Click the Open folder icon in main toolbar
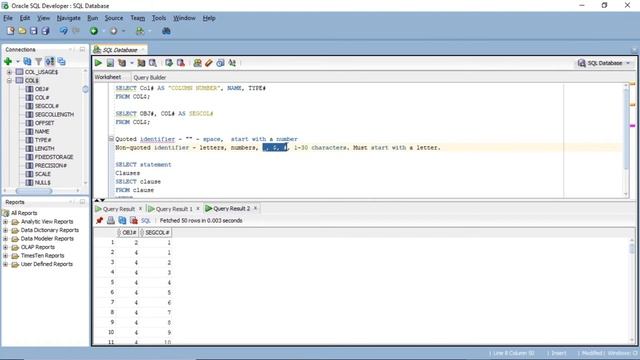The image size is (640, 360). click(x=22, y=31)
